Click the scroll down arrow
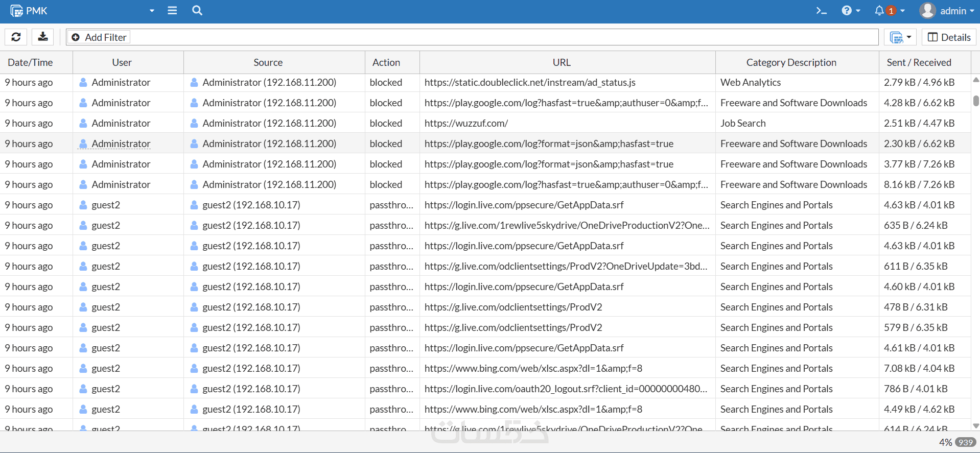 [x=975, y=425]
